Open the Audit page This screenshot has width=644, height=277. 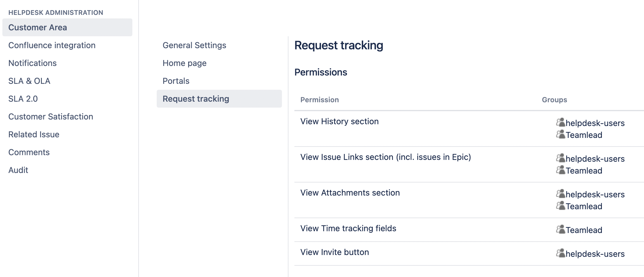coord(18,170)
